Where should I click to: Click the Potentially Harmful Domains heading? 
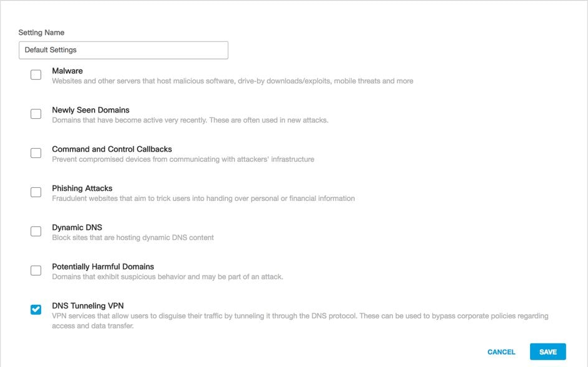pos(103,267)
